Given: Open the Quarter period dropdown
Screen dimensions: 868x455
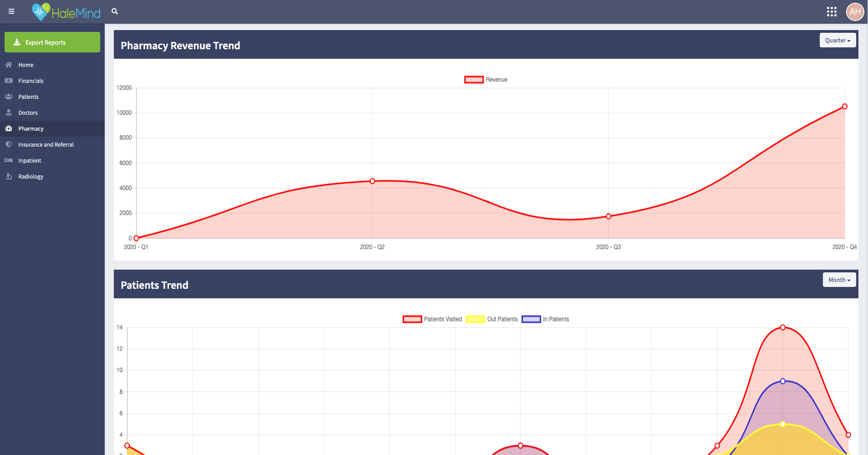Looking at the screenshot, I should [x=837, y=40].
